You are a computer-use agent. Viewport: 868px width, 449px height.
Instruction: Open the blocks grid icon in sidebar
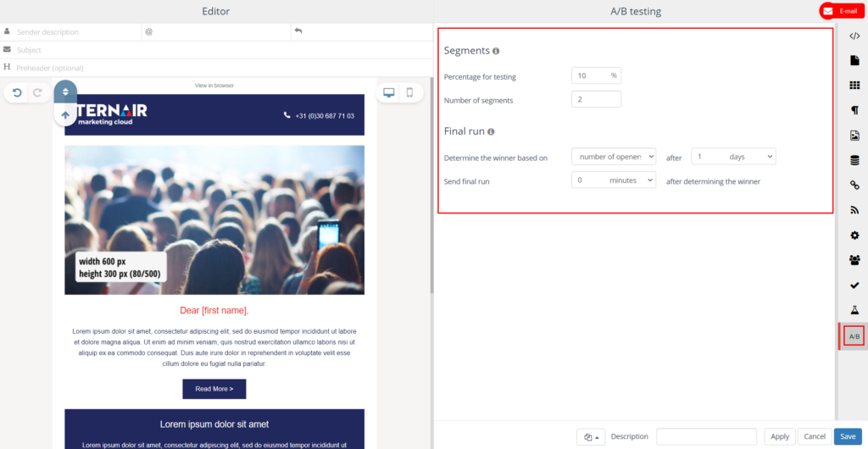click(x=854, y=86)
